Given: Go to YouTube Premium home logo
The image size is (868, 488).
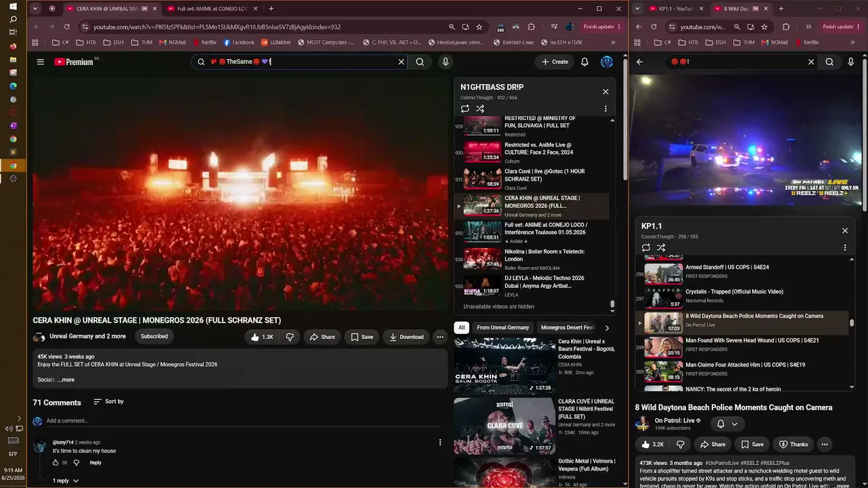Looking at the screenshot, I should [73, 62].
